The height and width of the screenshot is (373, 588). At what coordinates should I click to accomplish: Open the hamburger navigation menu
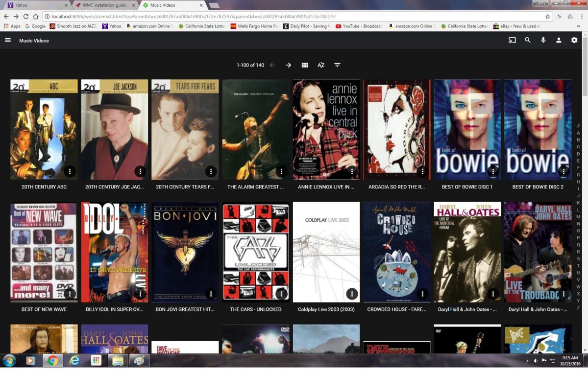click(8, 40)
